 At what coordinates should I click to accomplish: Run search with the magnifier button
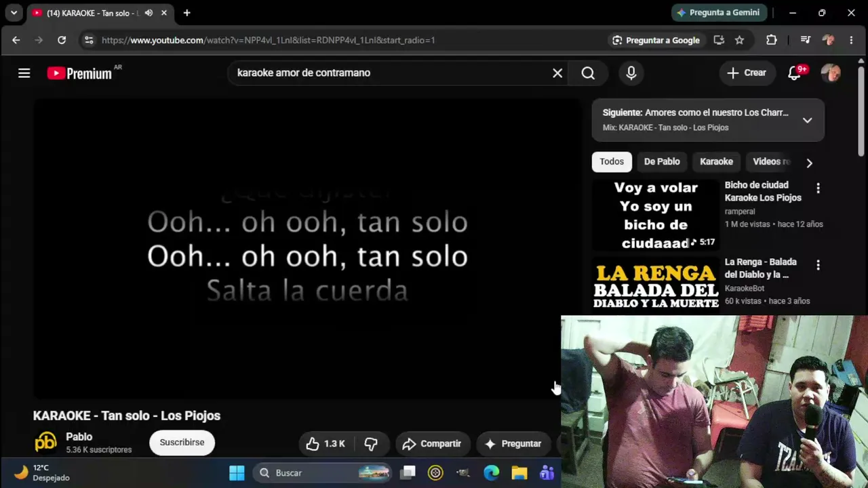pos(588,73)
